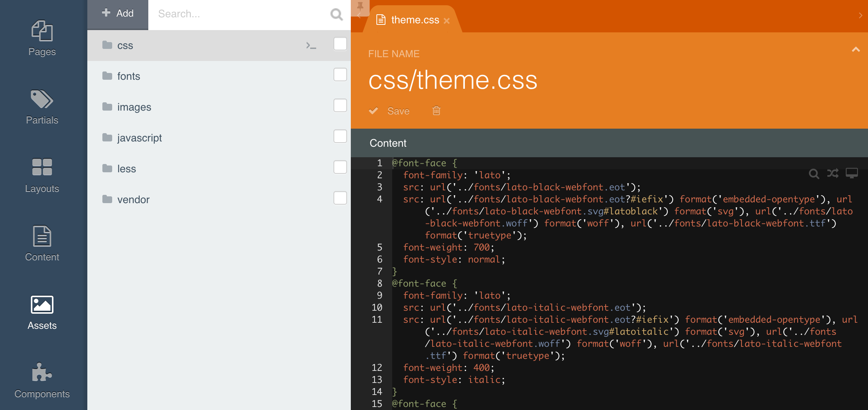
Task: Click the trash icon to delete file
Action: 436,111
